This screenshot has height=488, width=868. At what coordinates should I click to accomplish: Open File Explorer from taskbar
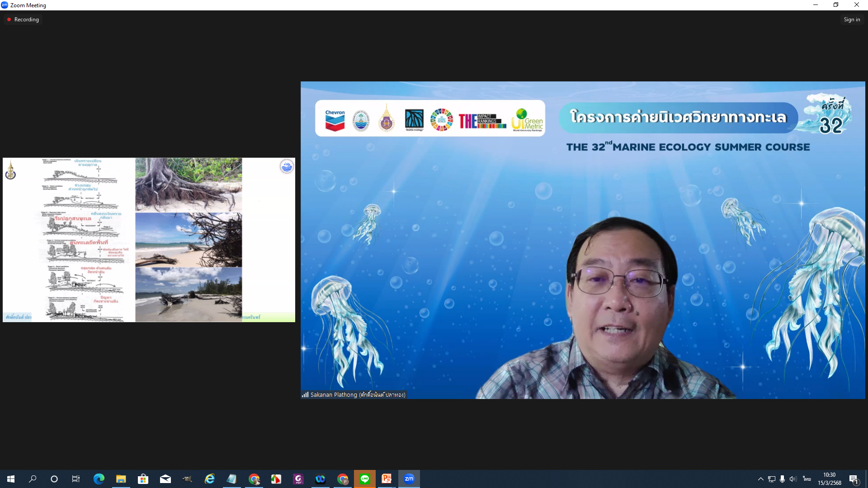tap(121, 479)
